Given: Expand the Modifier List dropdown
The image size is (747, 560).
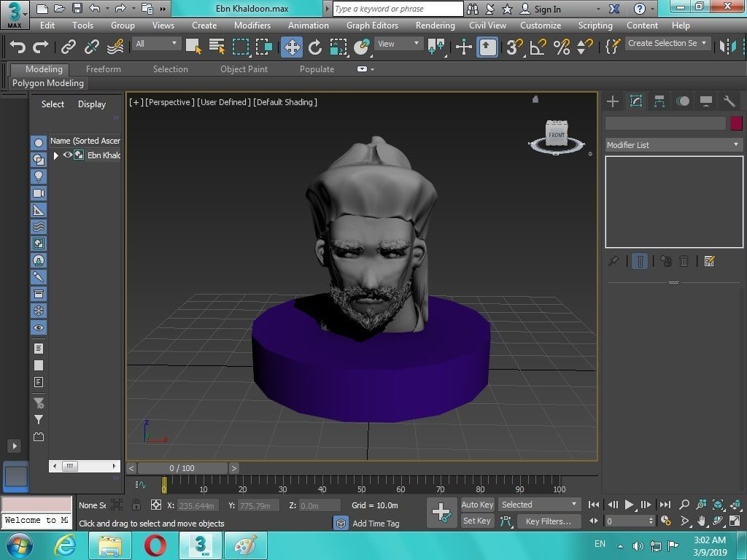Looking at the screenshot, I should [673, 145].
